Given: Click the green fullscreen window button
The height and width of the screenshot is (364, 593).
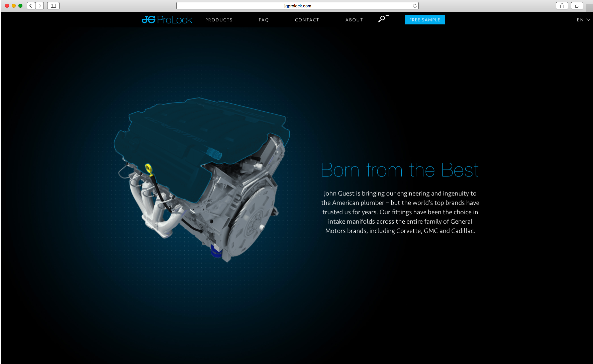Looking at the screenshot, I should pos(20,6).
